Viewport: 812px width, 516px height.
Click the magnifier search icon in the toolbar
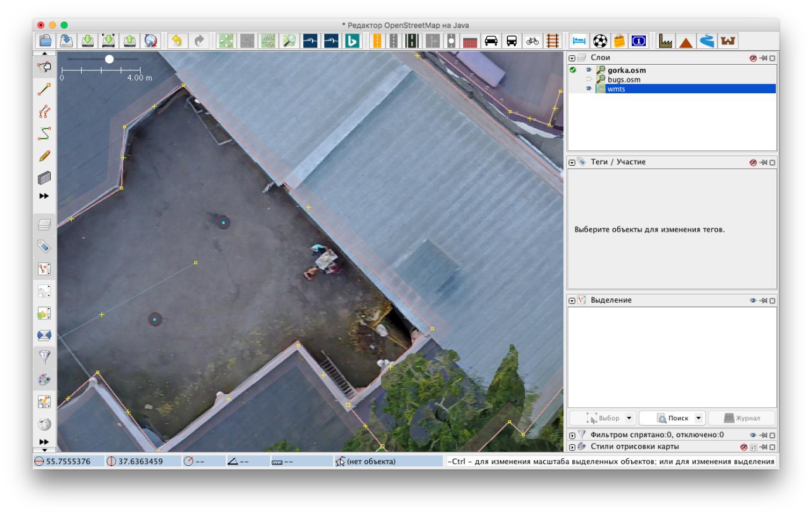289,41
